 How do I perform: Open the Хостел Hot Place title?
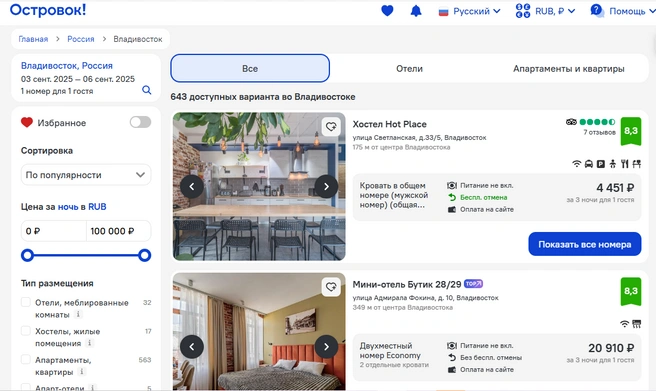click(390, 124)
